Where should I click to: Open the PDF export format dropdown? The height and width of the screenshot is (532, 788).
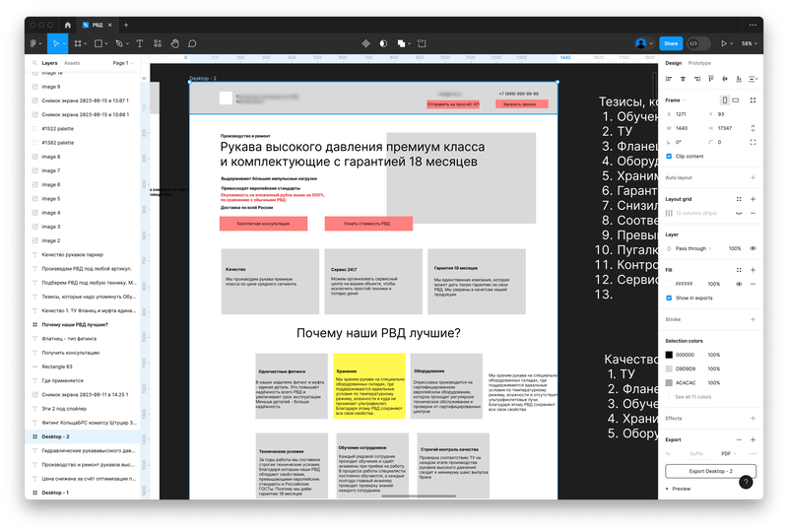[x=729, y=453]
